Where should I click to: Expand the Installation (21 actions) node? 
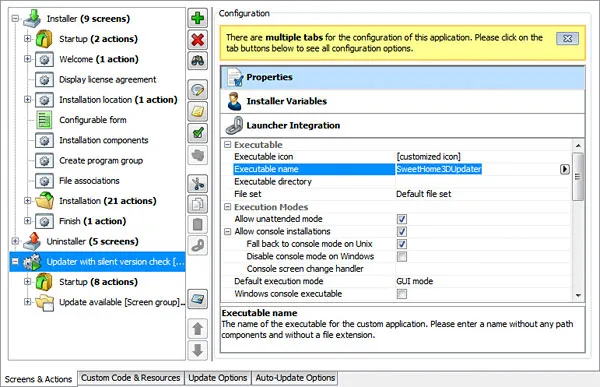pos(28,201)
